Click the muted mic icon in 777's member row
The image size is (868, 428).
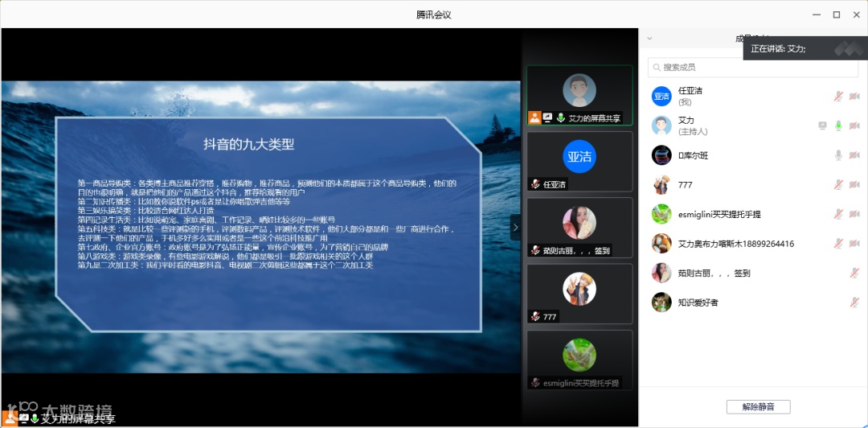(x=838, y=184)
